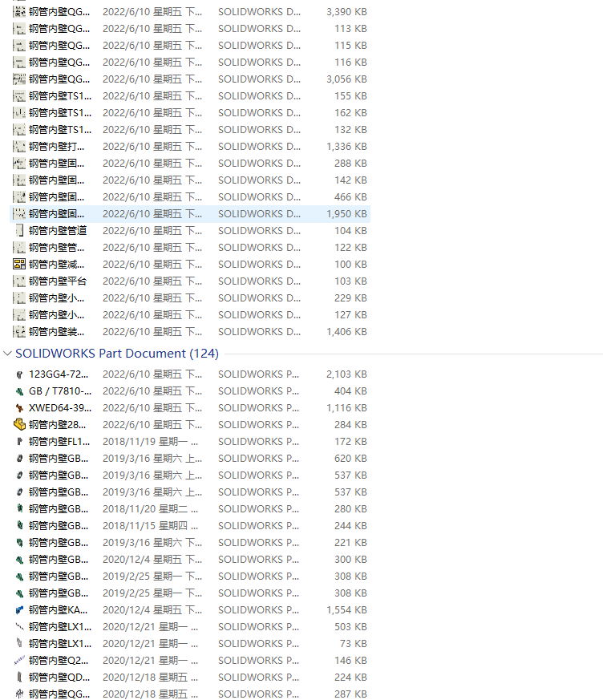Click the 2020/12/18 date on the 224 KB row
Image resolution: width=603 pixels, height=700 pixels.
pyautogui.click(x=151, y=678)
